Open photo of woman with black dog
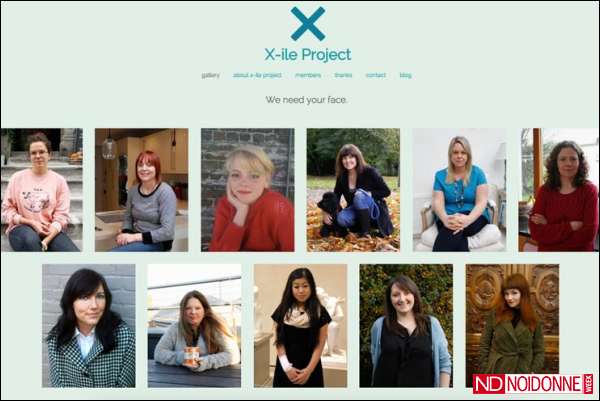600x401 pixels. 353,190
